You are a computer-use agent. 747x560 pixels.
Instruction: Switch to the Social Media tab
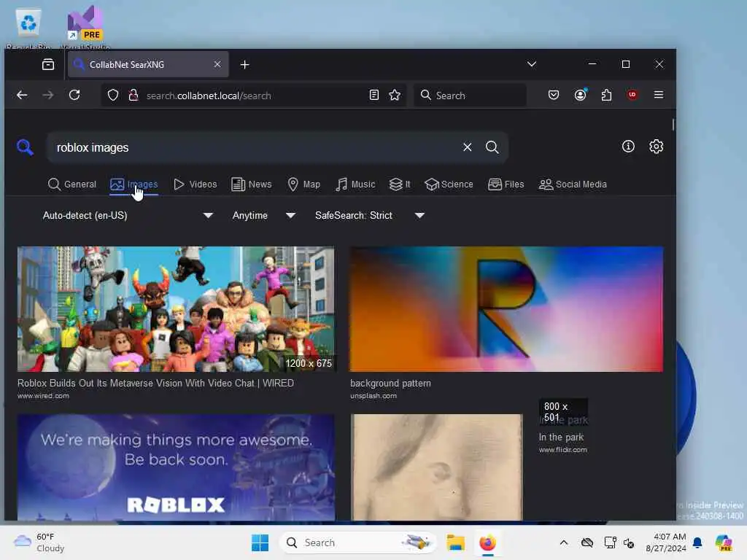[573, 184]
